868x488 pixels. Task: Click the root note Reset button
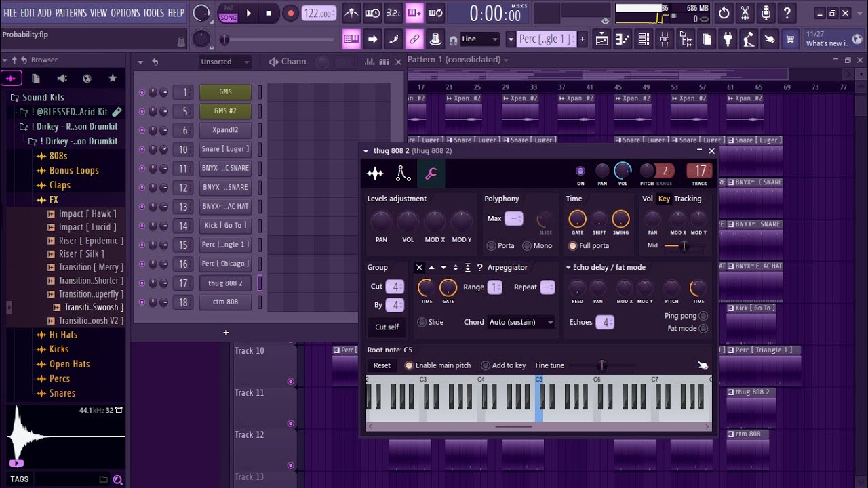tap(382, 365)
